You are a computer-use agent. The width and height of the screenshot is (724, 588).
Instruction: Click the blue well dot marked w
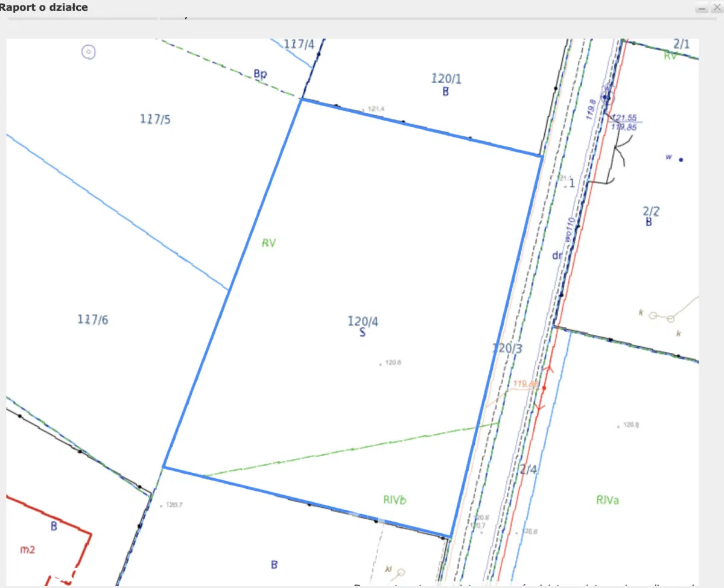point(681,160)
